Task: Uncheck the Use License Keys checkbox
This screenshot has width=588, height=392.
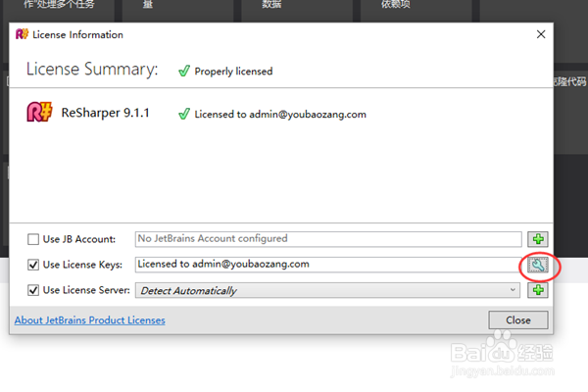Action: tap(33, 265)
